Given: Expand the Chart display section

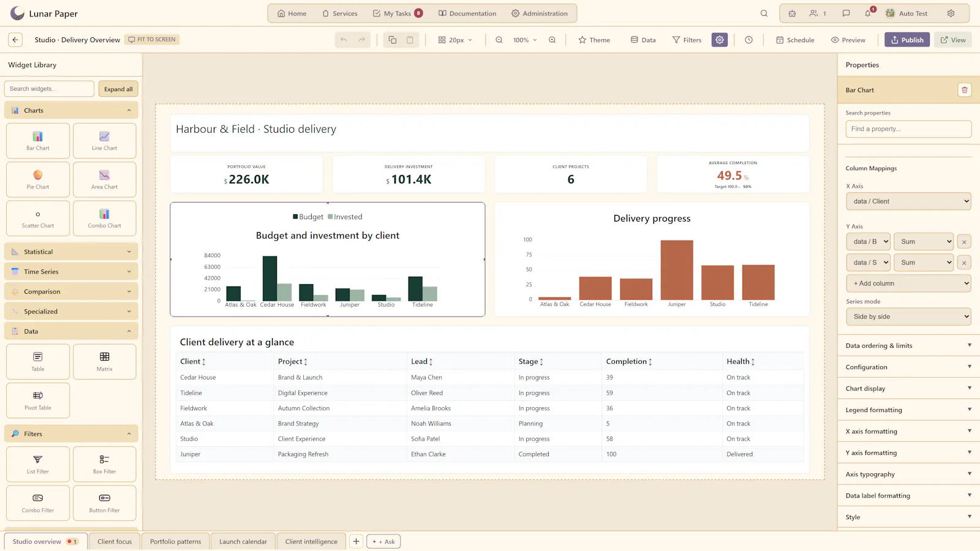Looking at the screenshot, I should 908,388.
